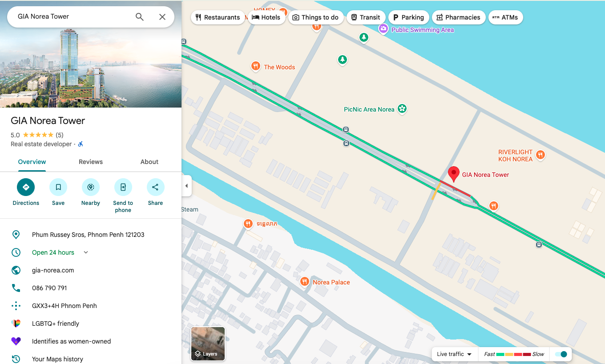Click the phone number 086 790 791
This screenshot has height=364, width=605.
pos(49,288)
